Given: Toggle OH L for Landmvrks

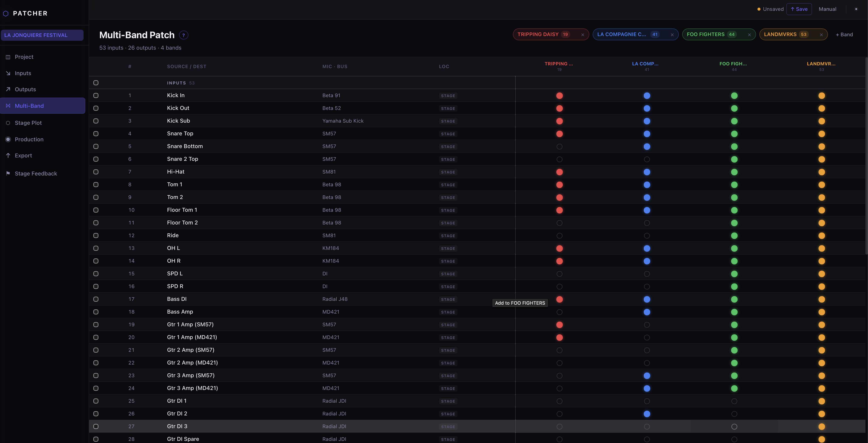Looking at the screenshot, I should 822,248.
